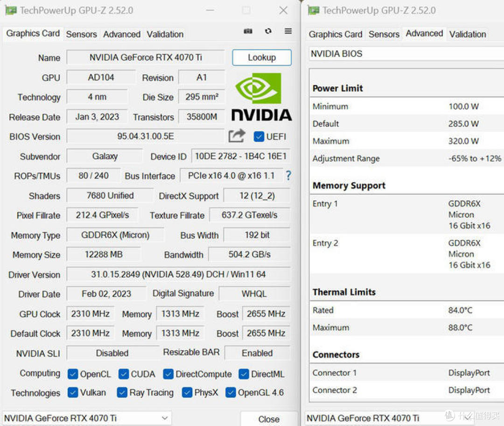Click the Bus Interface question mark icon
The width and height of the screenshot is (504, 426).
pos(288,175)
